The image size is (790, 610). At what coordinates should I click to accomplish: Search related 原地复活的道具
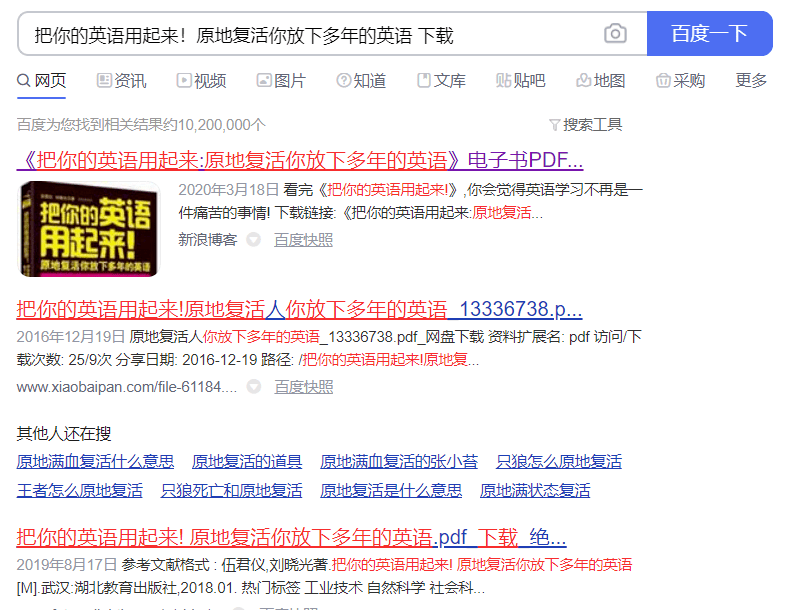click(x=247, y=461)
